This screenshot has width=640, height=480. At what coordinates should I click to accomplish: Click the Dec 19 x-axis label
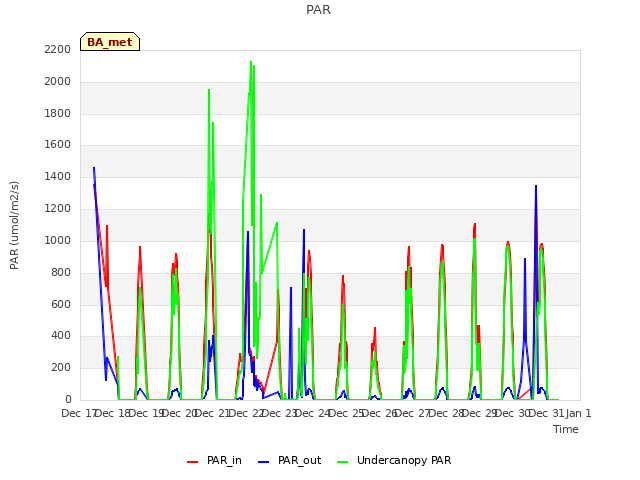tap(147, 413)
